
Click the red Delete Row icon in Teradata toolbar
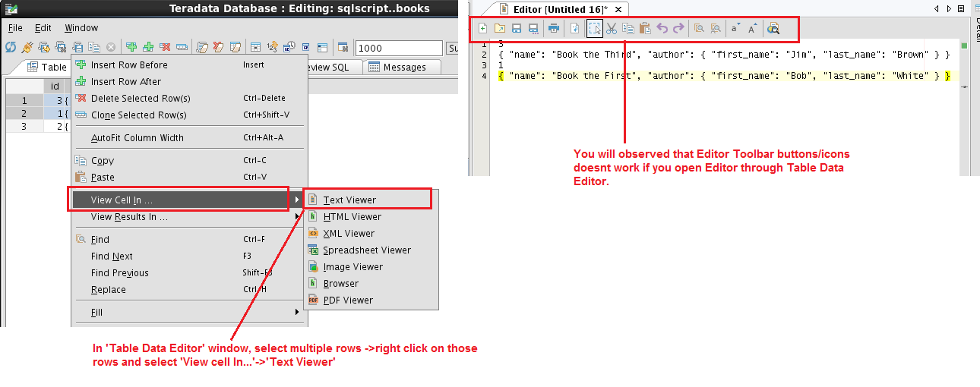pos(164,47)
